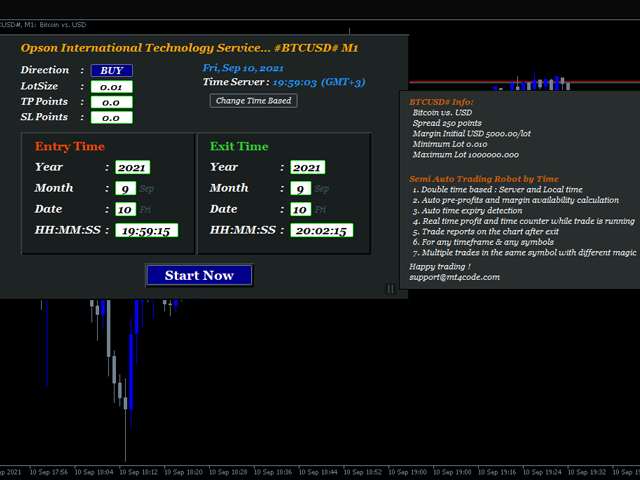Click the support@mt4code.com email text
Screen dimensions: 640x480
[x=454, y=277]
